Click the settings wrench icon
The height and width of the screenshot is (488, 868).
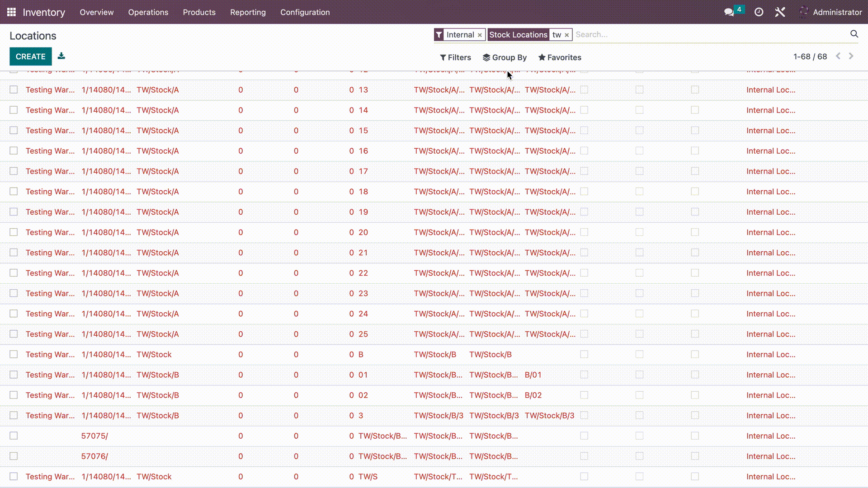(x=780, y=12)
